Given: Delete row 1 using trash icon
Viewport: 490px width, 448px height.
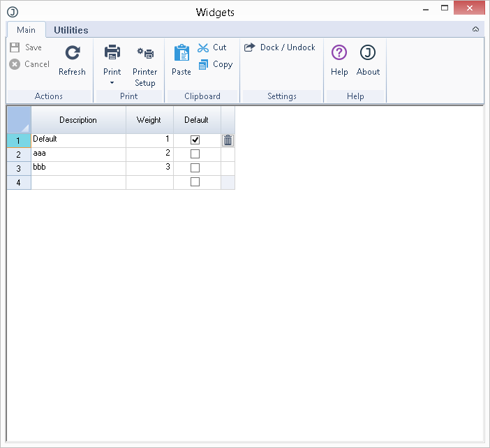Looking at the screenshot, I should pos(228,140).
